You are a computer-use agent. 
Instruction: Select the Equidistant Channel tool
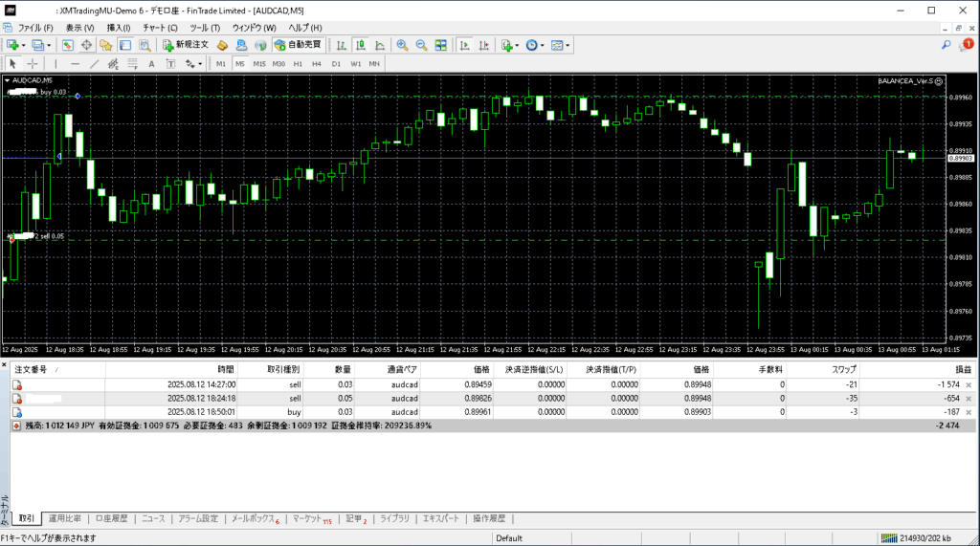pos(113,64)
